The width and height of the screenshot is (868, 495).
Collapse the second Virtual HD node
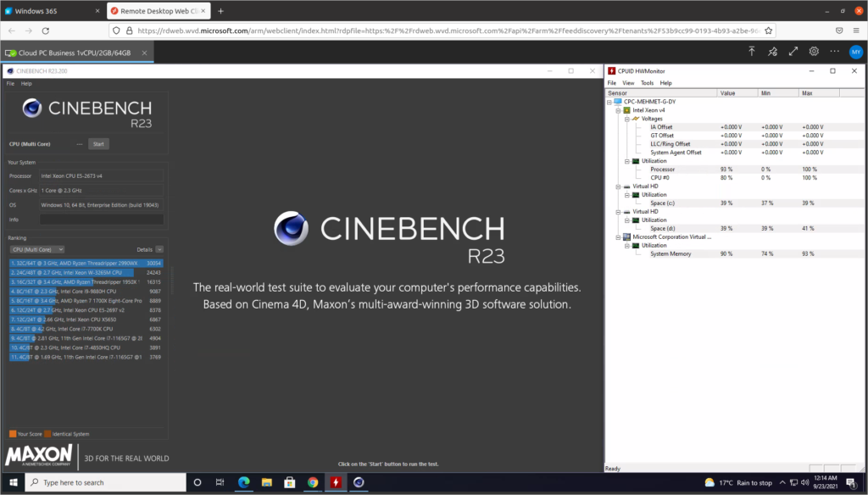click(x=618, y=212)
